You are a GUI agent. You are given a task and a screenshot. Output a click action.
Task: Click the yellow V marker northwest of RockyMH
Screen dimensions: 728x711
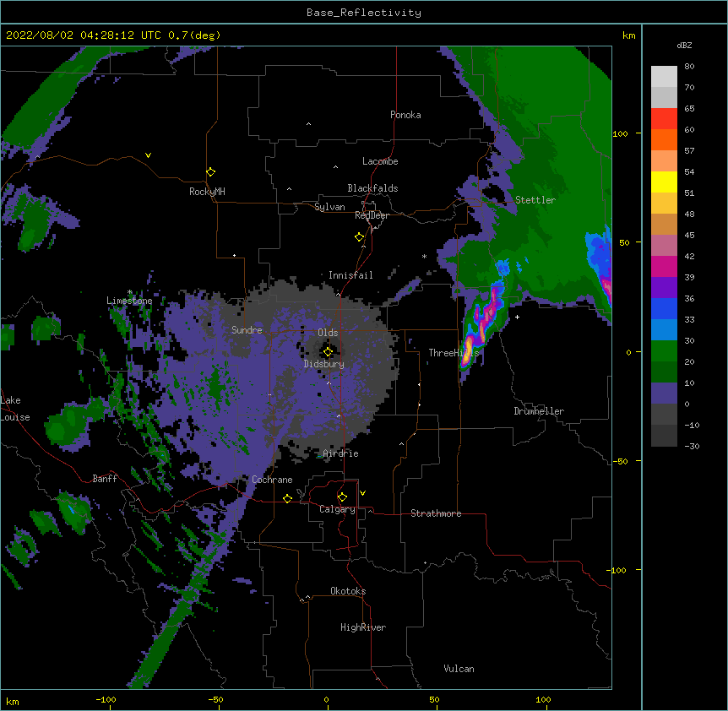point(148,155)
